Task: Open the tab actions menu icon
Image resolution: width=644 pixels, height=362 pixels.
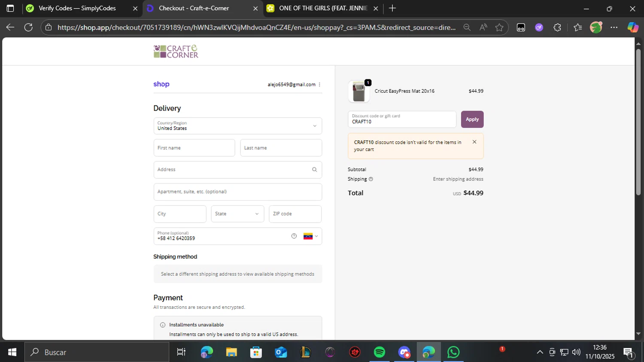Action: point(10,8)
